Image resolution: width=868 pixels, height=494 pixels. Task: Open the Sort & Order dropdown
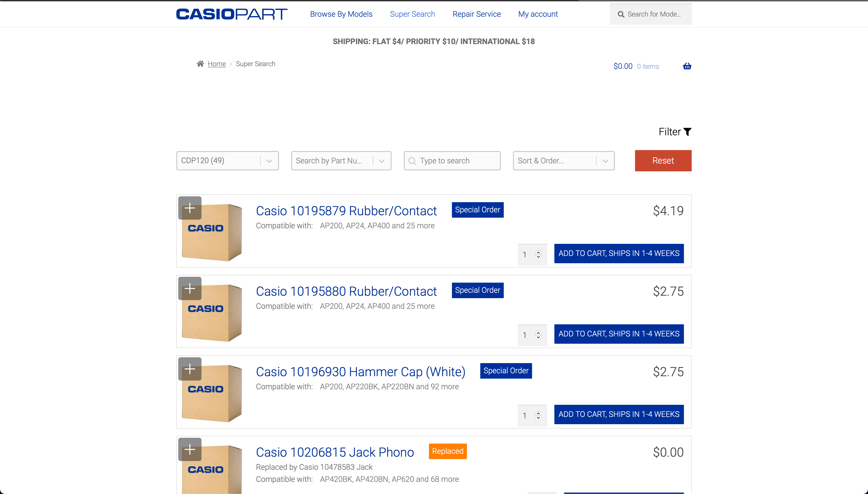click(x=564, y=160)
